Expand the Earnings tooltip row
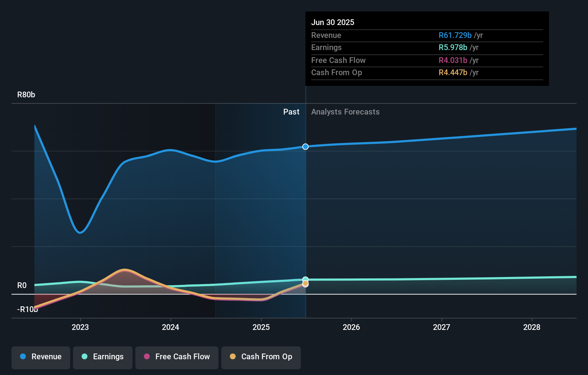The width and height of the screenshot is (588, 375). tap(427, 47)
